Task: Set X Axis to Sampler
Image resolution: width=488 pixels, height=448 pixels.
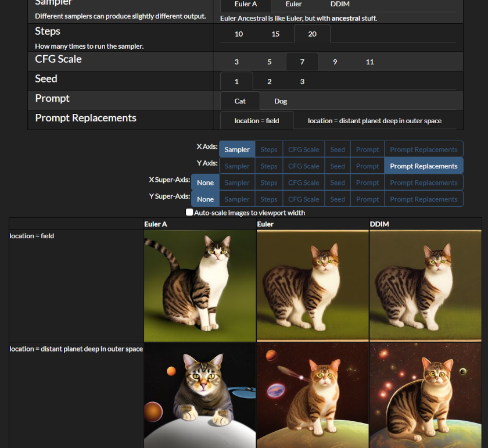Action: 237,149
